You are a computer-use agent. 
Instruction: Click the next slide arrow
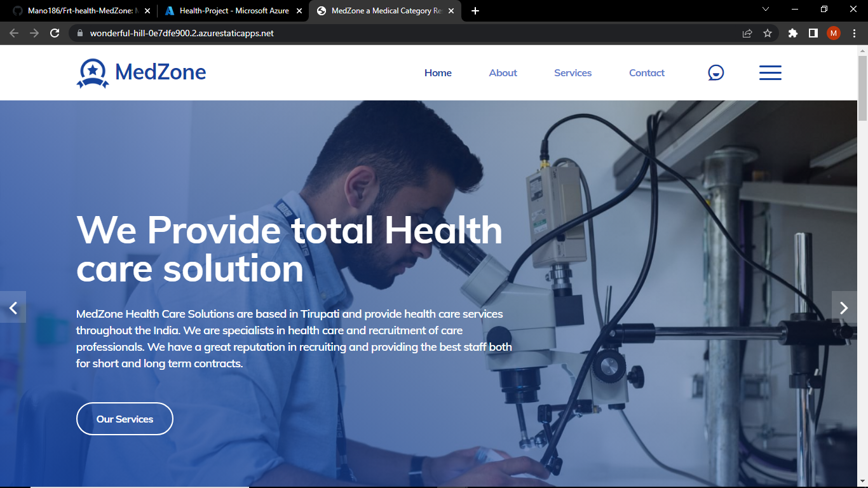844,308
